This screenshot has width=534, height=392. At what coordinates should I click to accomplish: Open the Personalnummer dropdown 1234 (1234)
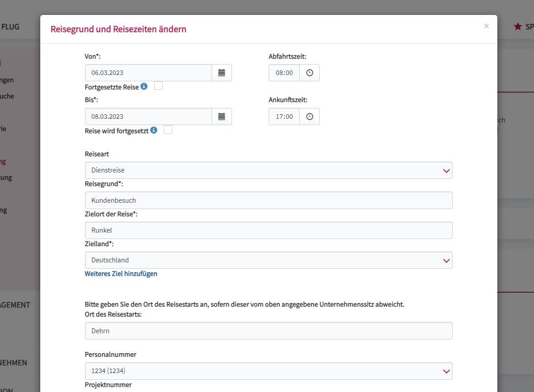click(269, 371)
